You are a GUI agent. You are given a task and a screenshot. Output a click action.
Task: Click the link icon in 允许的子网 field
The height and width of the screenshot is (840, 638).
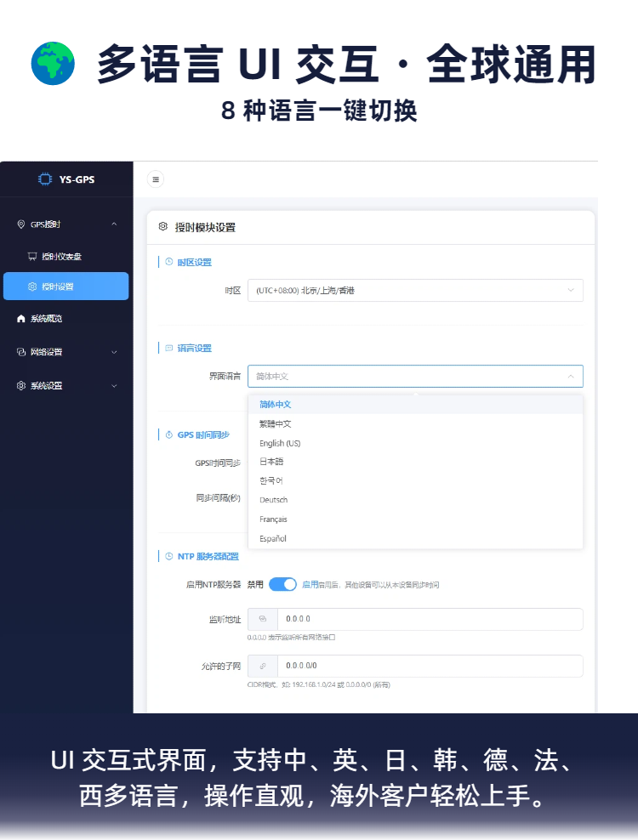point(263,666)
